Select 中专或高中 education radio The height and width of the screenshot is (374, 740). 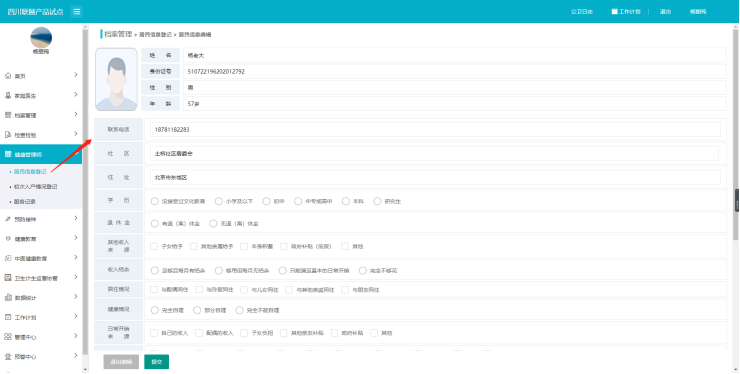pyautogui.click(x=298, y=201)
